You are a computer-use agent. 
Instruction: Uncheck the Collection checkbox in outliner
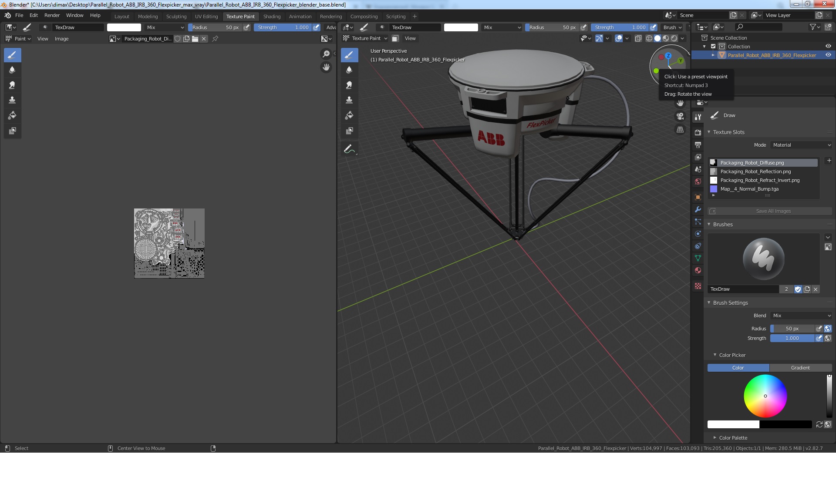pyautogui.click(x=713, y=47)
